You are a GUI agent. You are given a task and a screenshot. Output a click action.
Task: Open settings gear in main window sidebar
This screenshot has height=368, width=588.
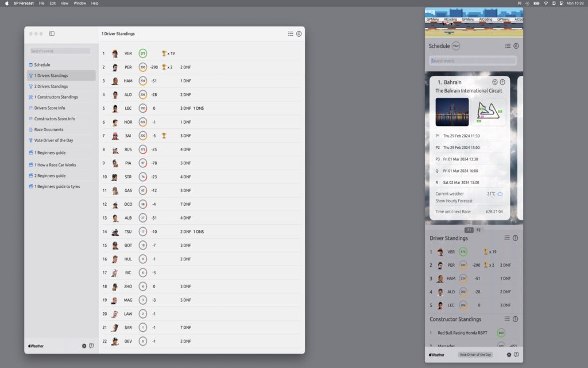pyautogui.click(x=84, y=346)
